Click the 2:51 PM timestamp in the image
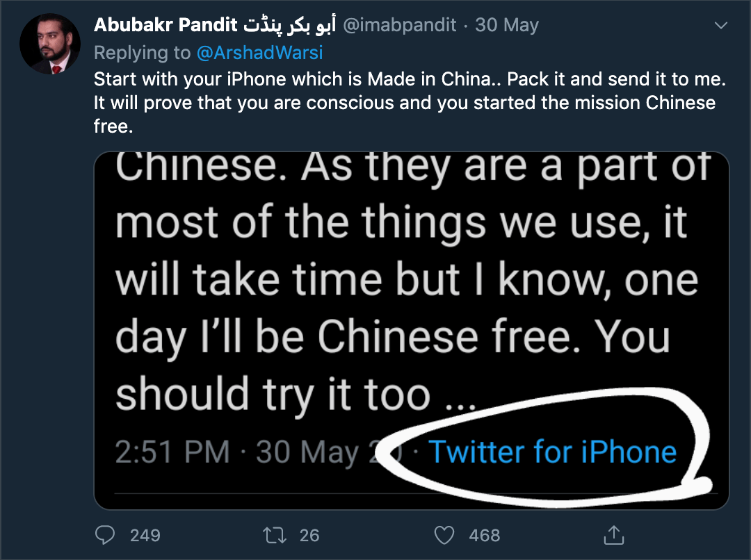This screenshot has width=751, height=560. tap(172, 452)
